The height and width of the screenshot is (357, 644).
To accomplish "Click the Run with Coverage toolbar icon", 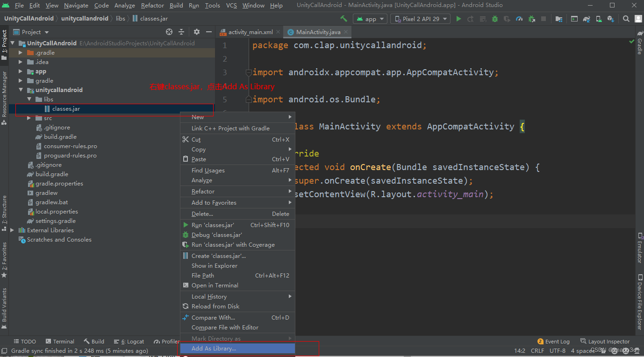I will click(x=507, y=19).
